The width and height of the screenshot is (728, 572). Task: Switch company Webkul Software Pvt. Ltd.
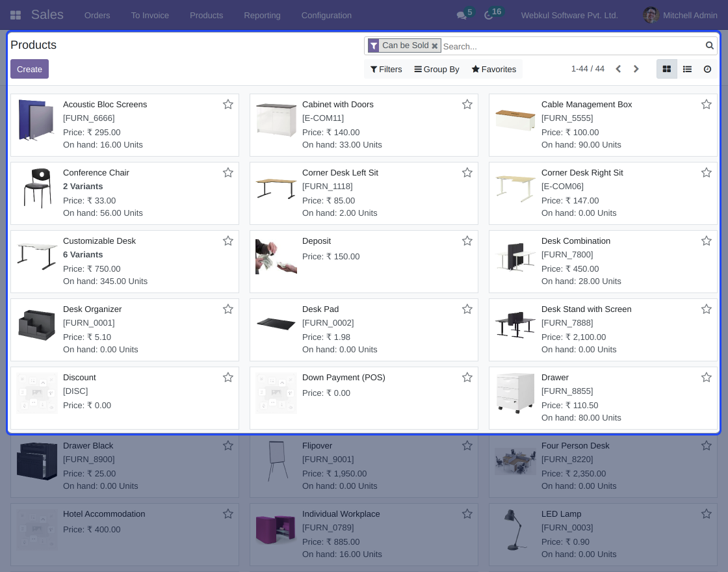point(569,16)
